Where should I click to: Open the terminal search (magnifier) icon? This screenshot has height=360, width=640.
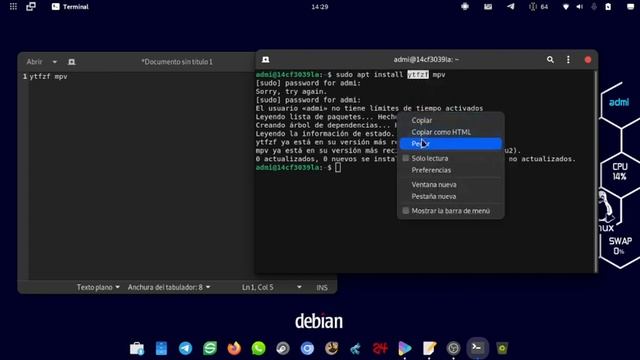click(x=550, y=60)
